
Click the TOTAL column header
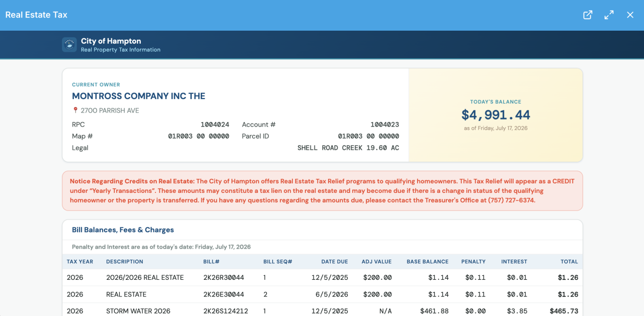coord(570,262)
